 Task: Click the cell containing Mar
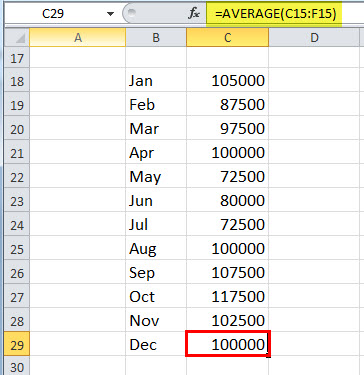(x=156, y=128)
